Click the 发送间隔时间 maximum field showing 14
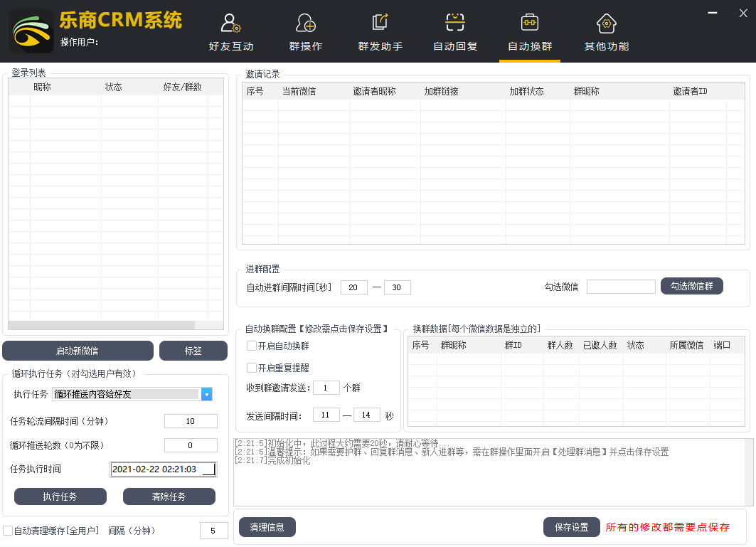The height and width of the screenshot is (547, 756). [x=366, y=415]
